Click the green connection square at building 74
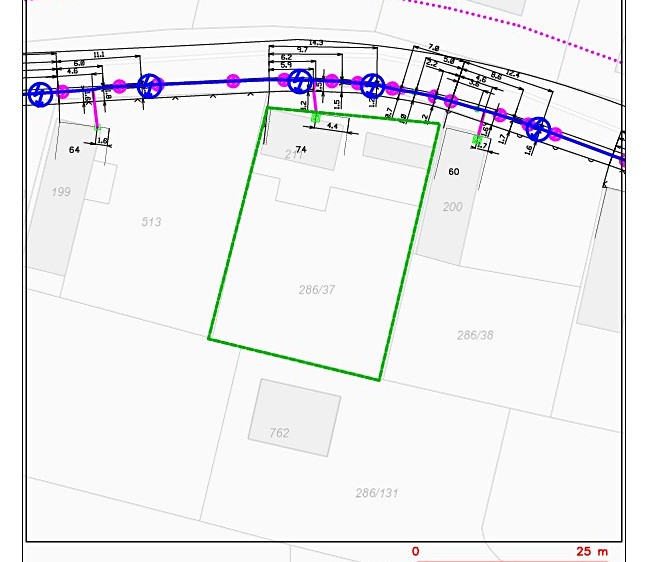Image resolution: width=665 pixels, height=562 pixels. click(x=315, y=117)
